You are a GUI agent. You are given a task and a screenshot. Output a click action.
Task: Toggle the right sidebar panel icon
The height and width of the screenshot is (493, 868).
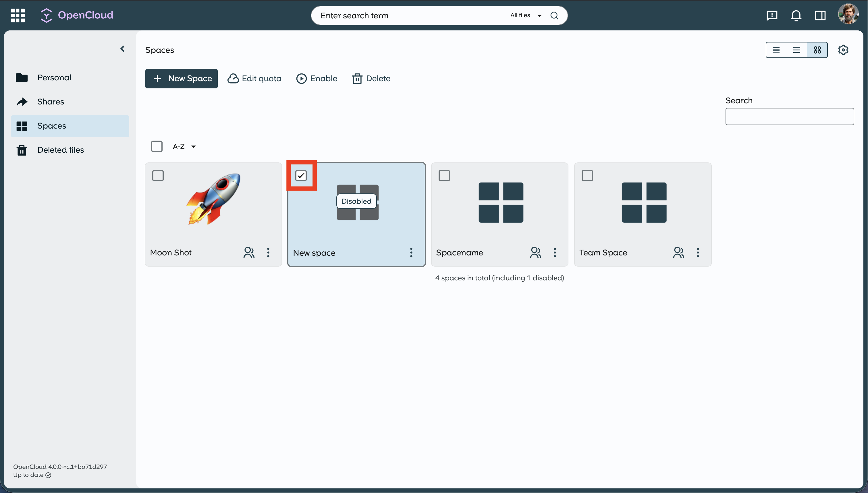pos(820,15)
